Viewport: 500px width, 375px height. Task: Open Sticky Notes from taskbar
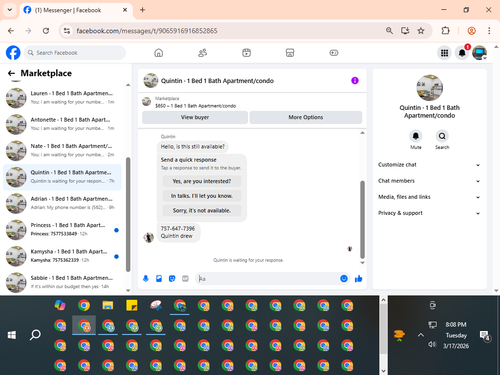click(x=132, y=305)
